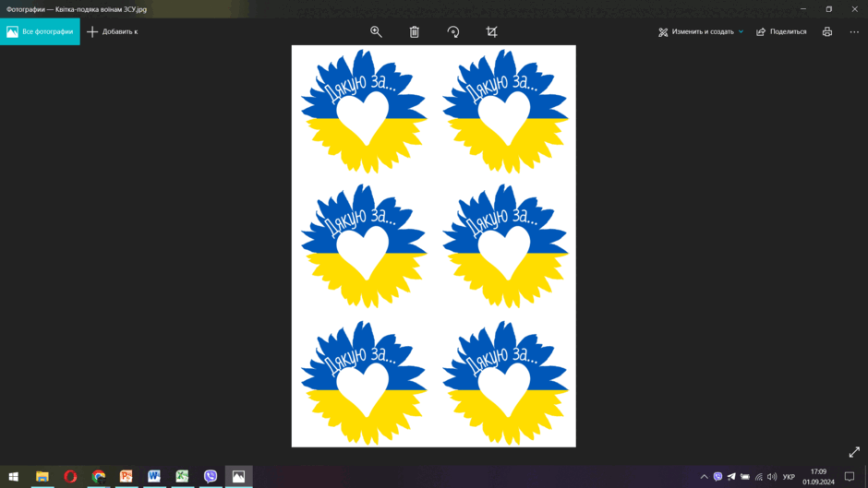Toggle volume speaker icon in tray
Image resolution: width=868 pixels, height=488 pixels.
772,476
